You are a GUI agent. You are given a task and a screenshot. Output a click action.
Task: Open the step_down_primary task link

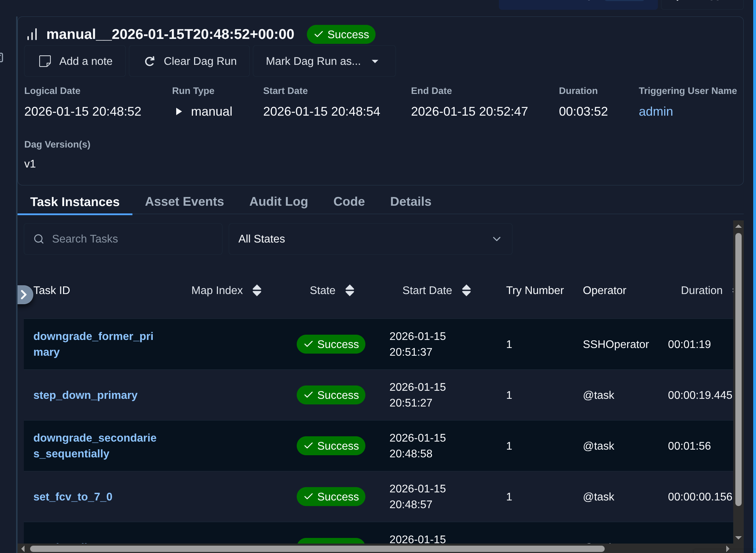tap(85, 395)
